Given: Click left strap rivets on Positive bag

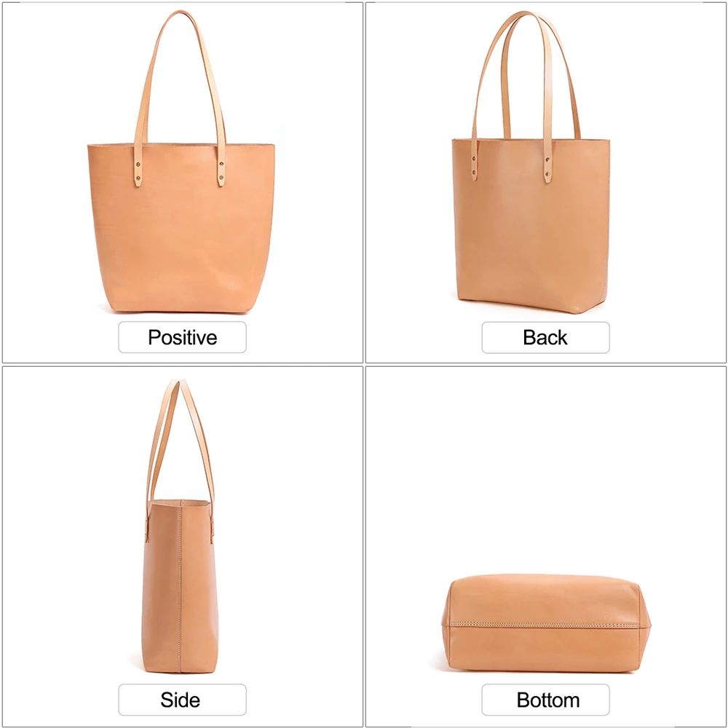Looking at the screenshot, I should [138, 170].
